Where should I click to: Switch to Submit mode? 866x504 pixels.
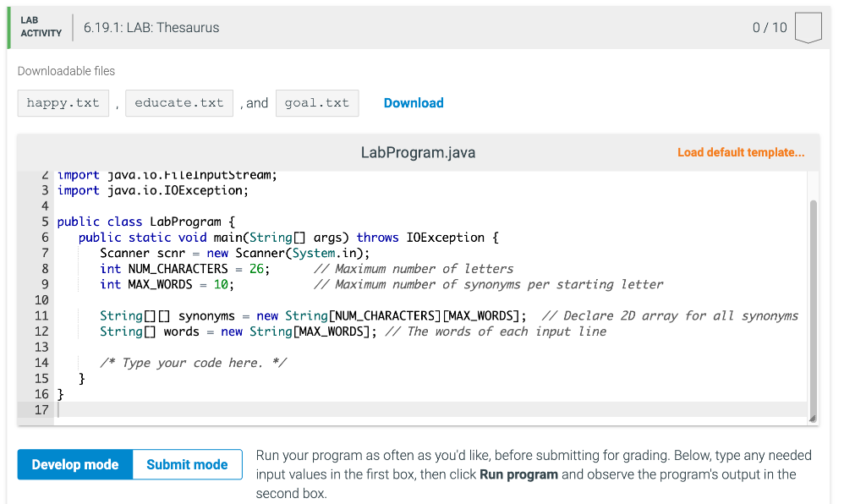(x=186, y=464)
